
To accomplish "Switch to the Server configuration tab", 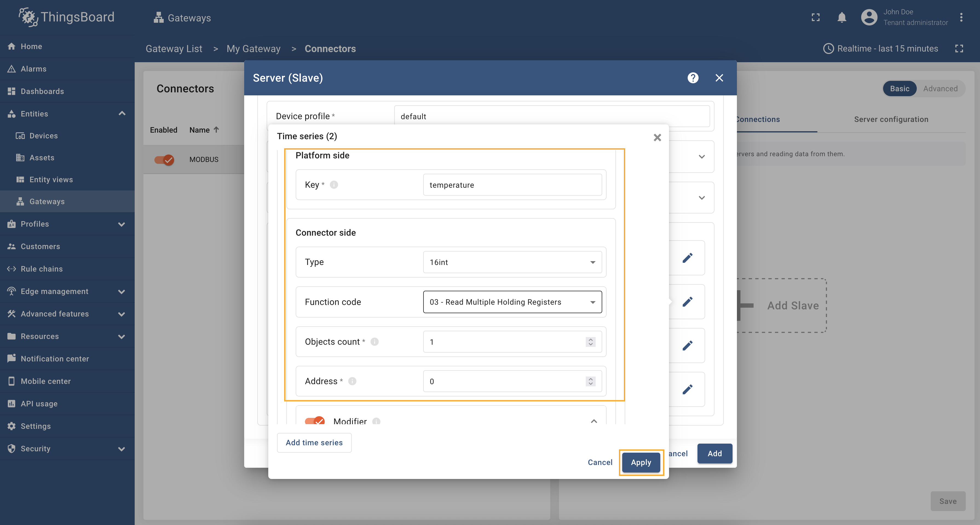I will tap(891, 119).
